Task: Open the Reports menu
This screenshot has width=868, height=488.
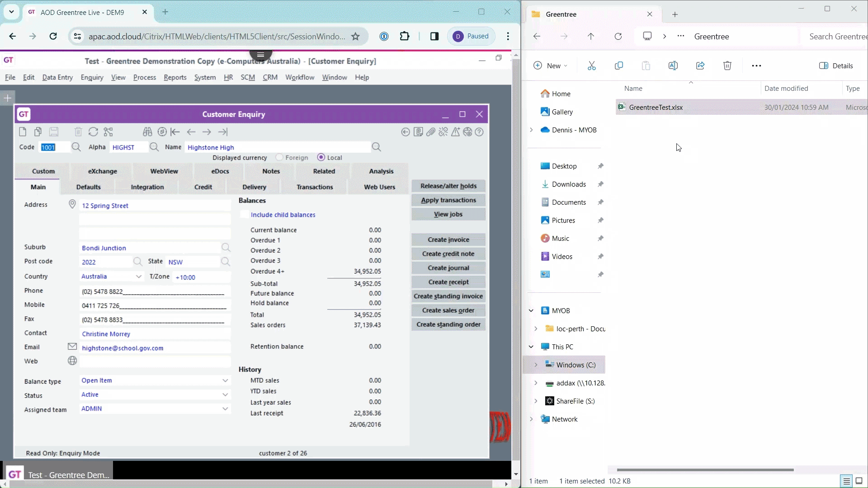Action: [x=175, y=77]
